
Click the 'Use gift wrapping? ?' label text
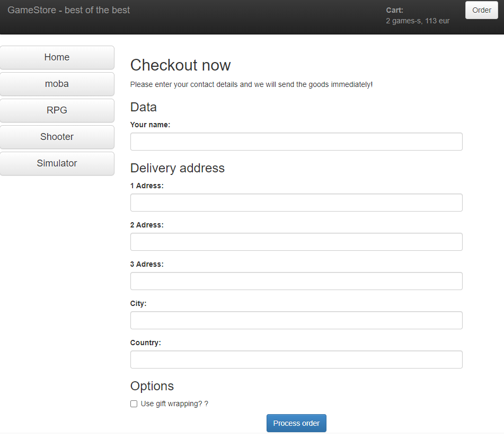[174, 404]
